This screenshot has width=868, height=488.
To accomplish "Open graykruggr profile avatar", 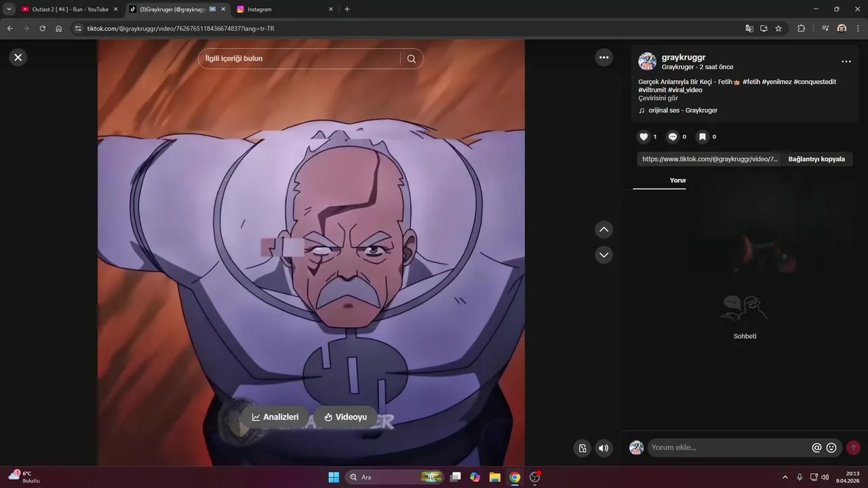I will pos(647,62).
